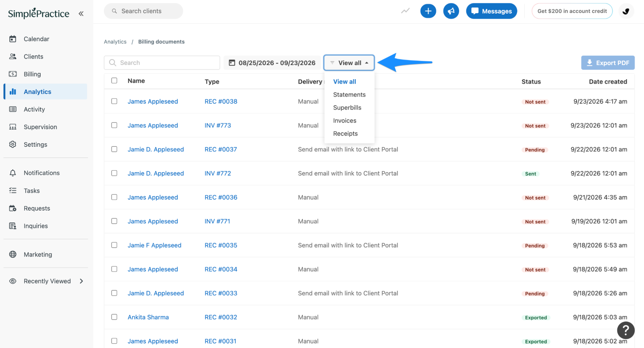Check the box for INV #773 row
This screenshot has height=348, width=644.
pyautogui.click(x=114, y=125)
